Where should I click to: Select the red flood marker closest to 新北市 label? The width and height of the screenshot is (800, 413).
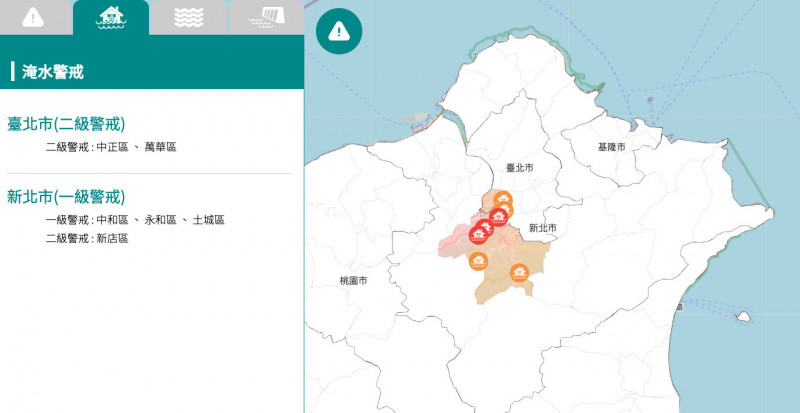(x=498, y=217)
